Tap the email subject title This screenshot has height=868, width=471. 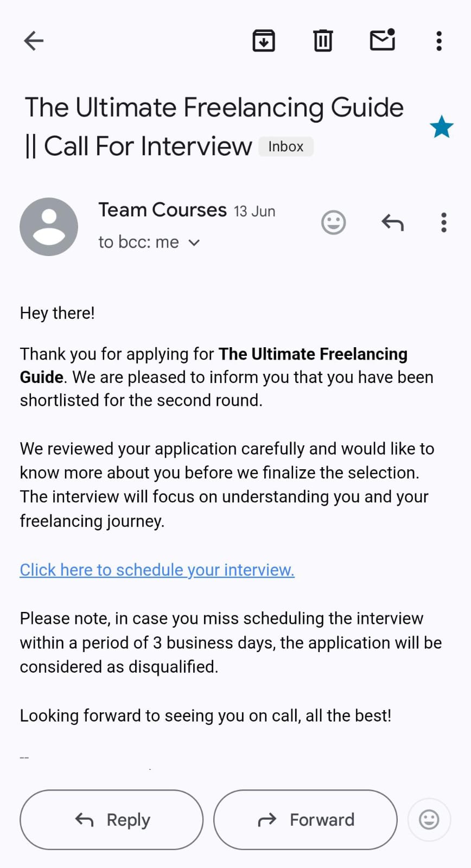coord(214,126)
